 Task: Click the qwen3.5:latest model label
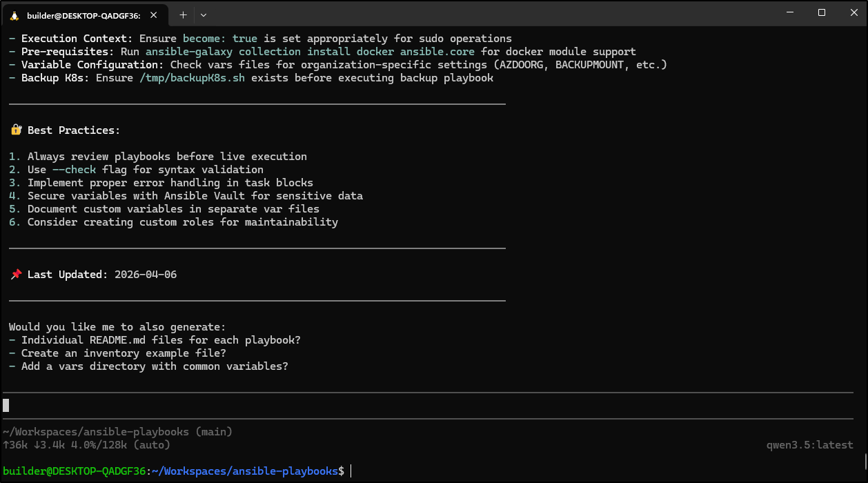coord(809,445)
